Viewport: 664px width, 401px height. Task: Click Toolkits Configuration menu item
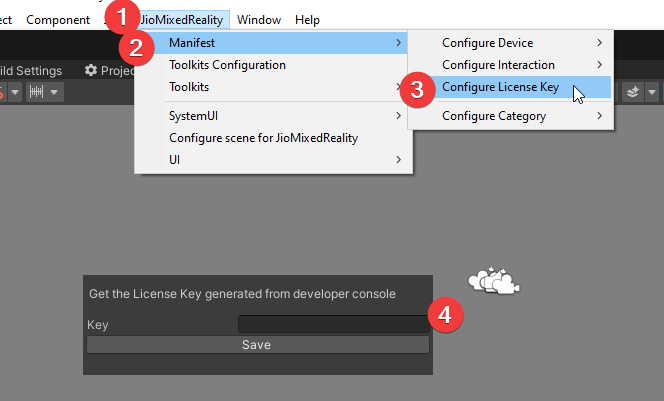(x=228, y=65)
